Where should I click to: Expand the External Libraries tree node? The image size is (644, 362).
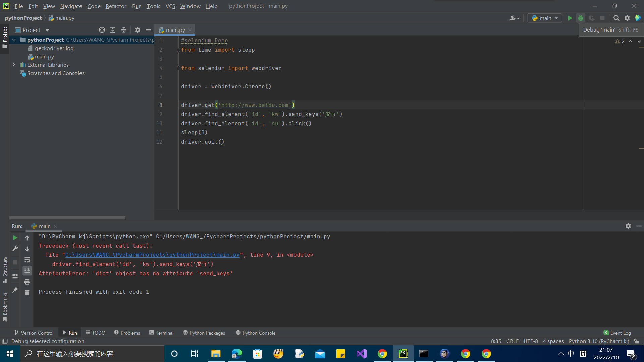pos(14,65)
